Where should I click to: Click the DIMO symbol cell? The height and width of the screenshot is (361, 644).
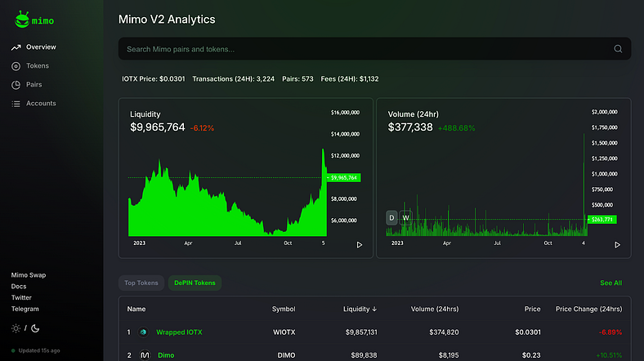coord(286,355)
